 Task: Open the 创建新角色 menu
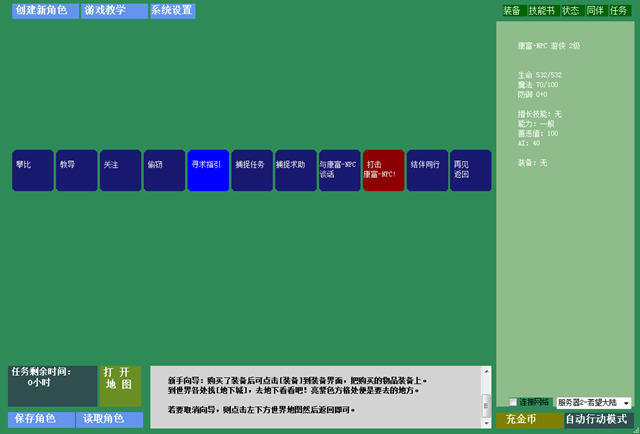(44, 11)
